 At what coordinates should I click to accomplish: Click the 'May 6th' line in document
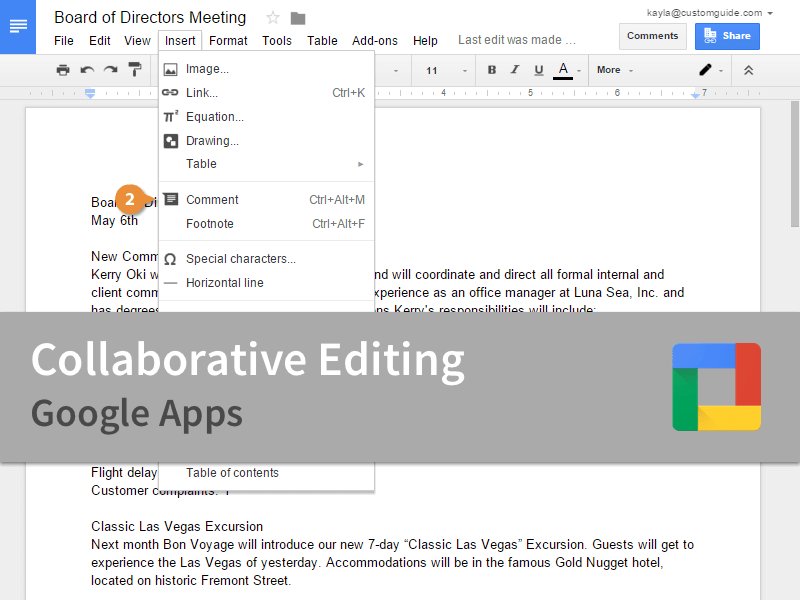coord(114,221)
